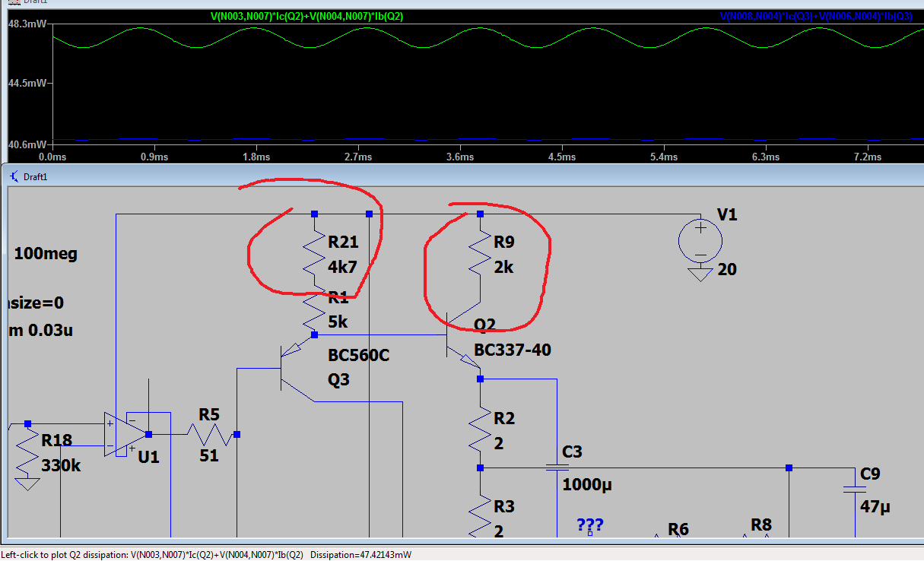Click the ground symbol under V1
Screen dimensions: 924x561
click(x=700, y=274)
